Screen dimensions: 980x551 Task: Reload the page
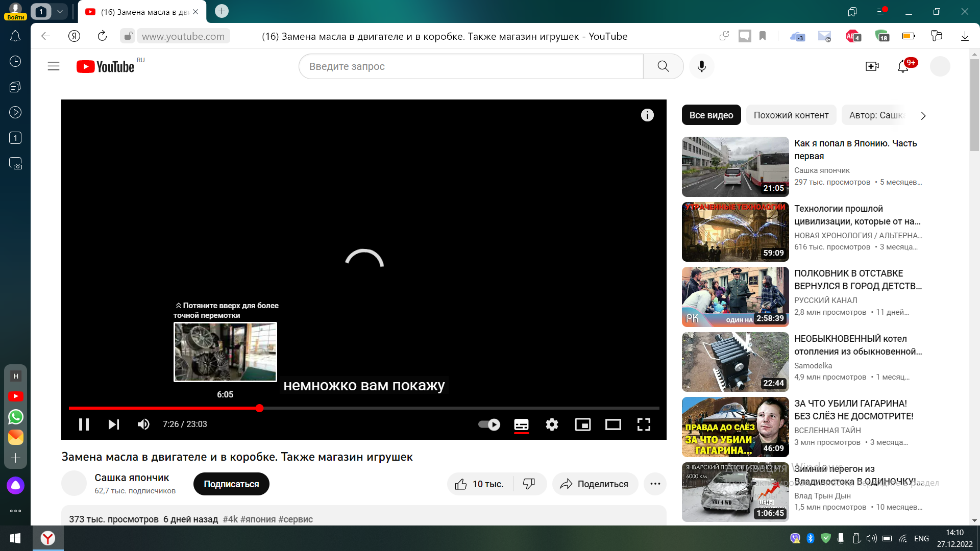click(x=102, y=36)
